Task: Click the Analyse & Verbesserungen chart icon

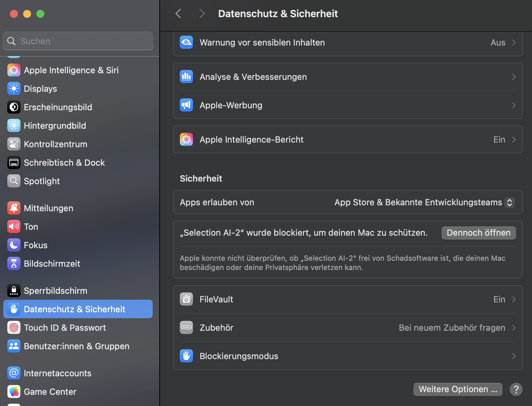Action: point(186,77)
